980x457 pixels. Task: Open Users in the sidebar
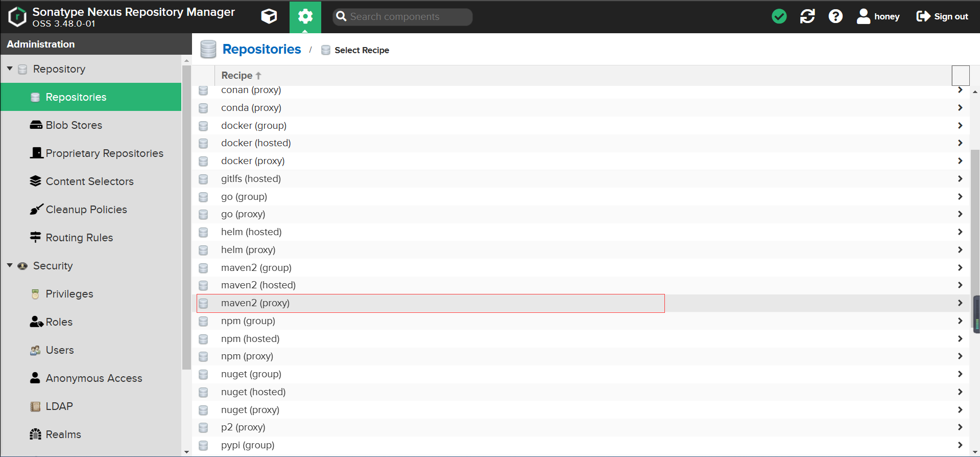click(x=91, y=350)
